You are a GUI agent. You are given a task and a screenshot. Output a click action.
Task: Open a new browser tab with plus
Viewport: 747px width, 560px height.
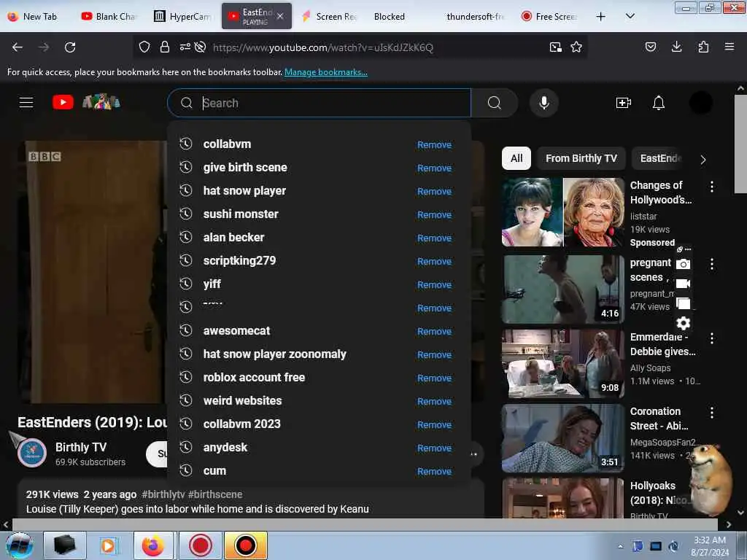[x=601, y=17]
